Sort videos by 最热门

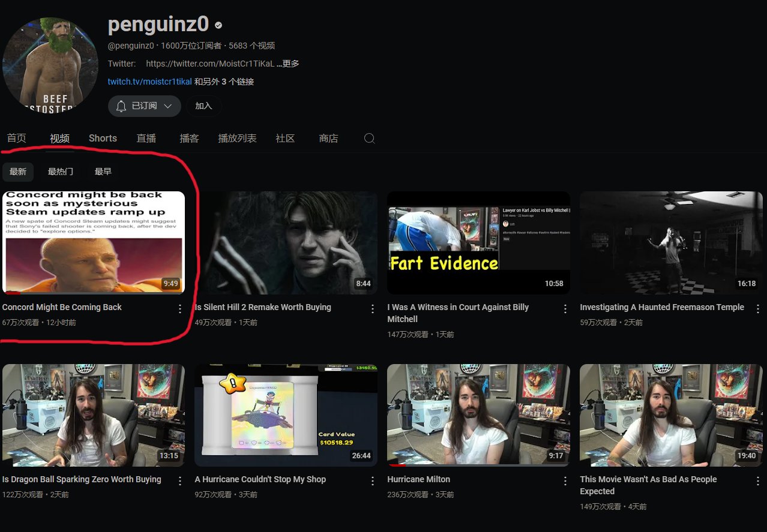pos(61,172)
